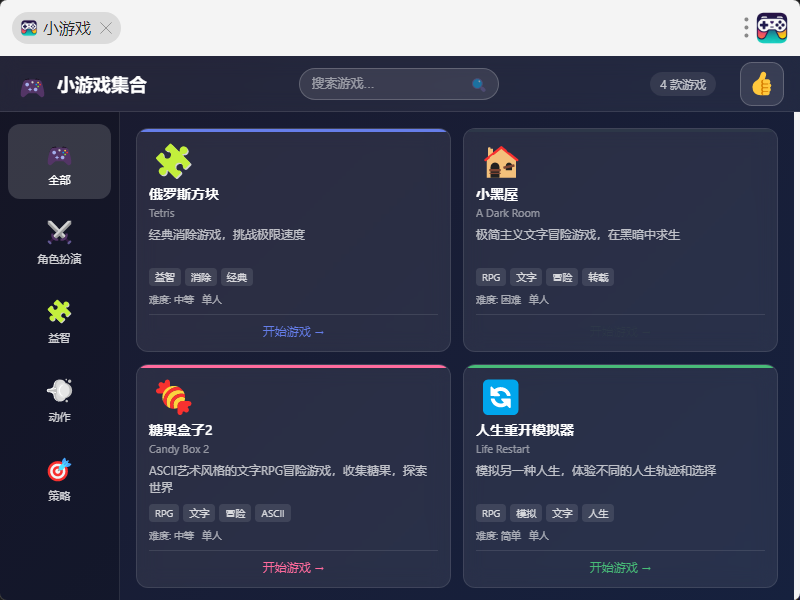The image size is (800, 600).
Task: Click the Tetris subtitle text
Action: point(162,213)
